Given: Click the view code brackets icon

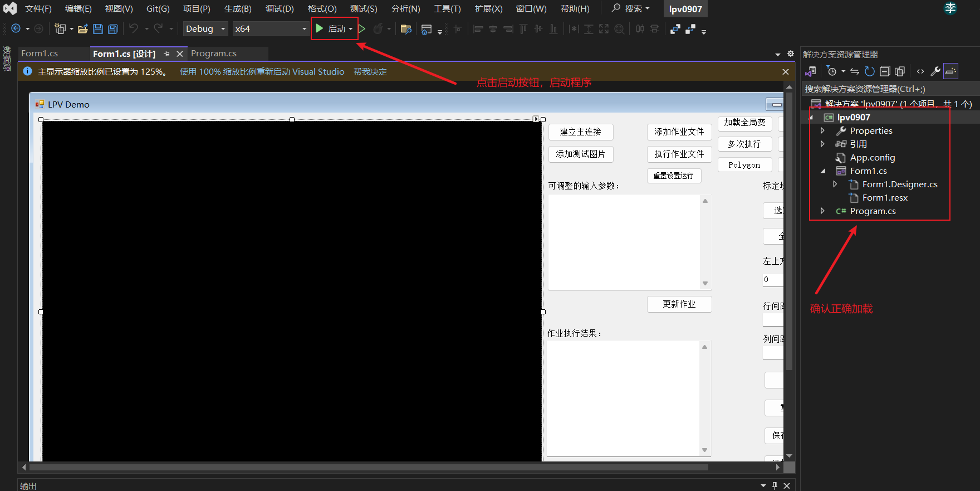Looking at the screenshot, I should tap(920, 71).
